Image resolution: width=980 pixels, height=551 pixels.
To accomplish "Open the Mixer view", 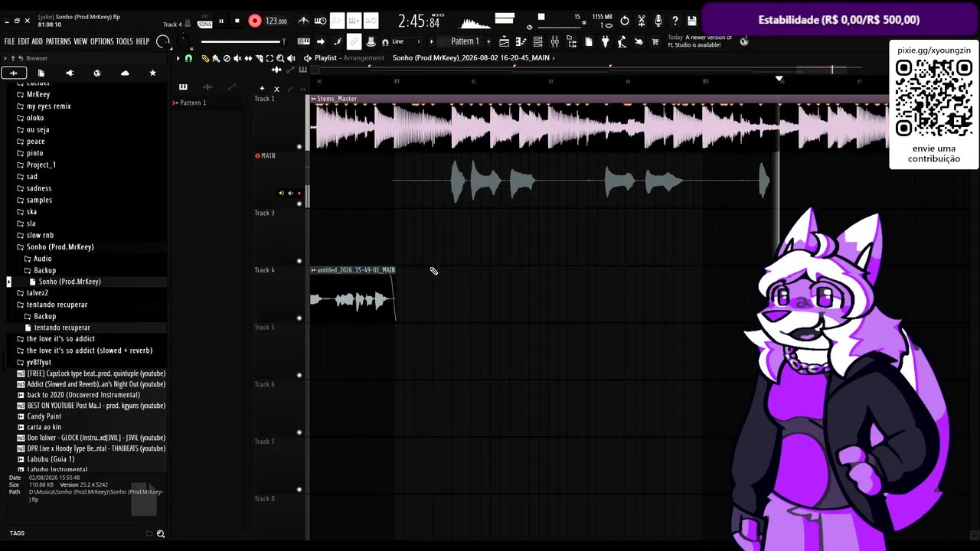I will (555, 41).
